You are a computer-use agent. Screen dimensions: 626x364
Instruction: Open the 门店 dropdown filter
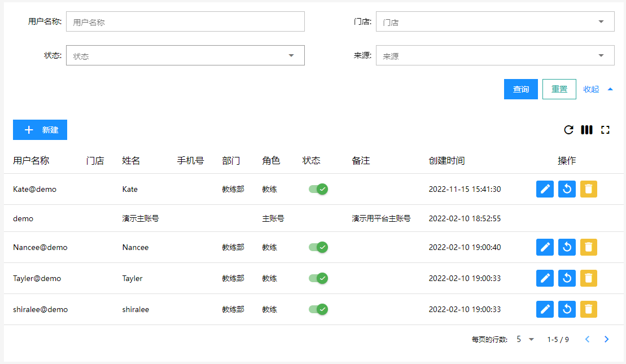tap(494, 22)
